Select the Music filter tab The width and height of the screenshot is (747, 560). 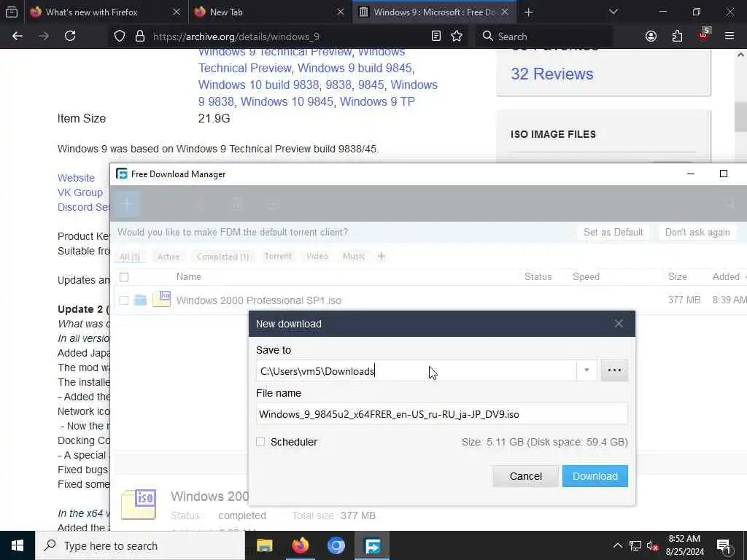[x=354, y=256]
